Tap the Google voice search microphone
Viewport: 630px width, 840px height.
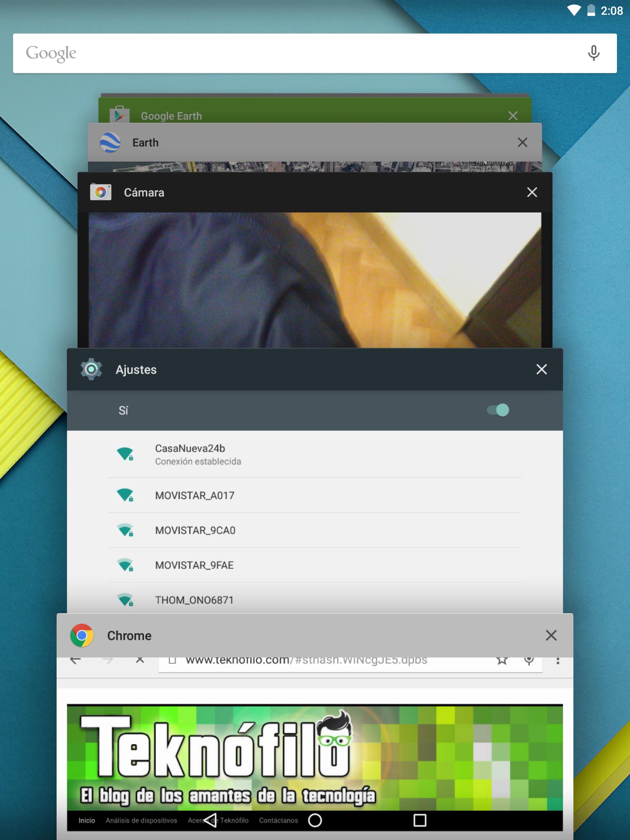pos(593,53)
